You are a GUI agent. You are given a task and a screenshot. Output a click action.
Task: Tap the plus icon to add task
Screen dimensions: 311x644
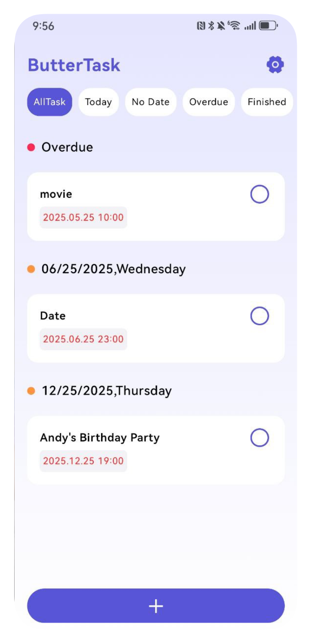point(156,606)
